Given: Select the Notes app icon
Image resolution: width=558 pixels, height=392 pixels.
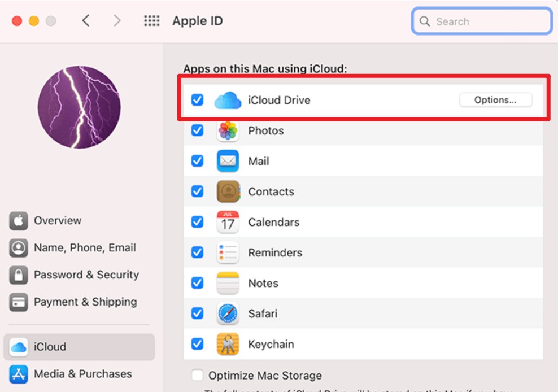Looking at the screenshot, I should [x=228, y=283].
